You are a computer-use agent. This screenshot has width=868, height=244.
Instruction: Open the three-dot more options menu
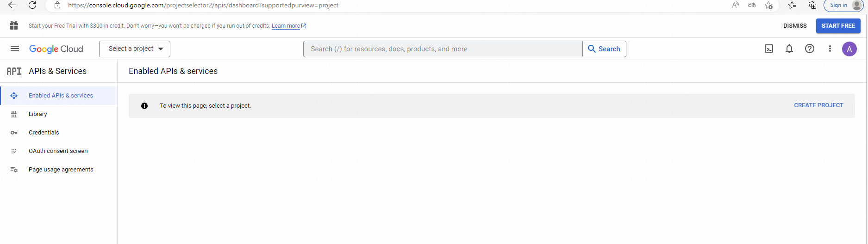[830, 49]
